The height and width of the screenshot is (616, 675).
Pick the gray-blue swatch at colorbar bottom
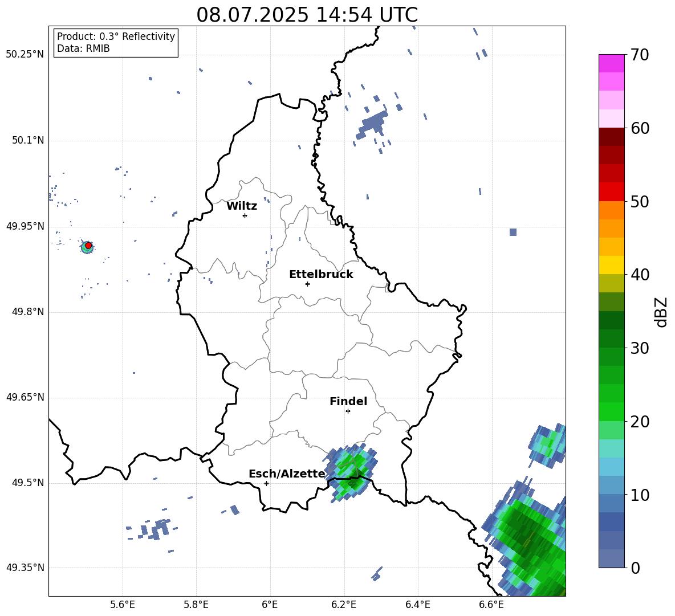(x=611, y=559)
